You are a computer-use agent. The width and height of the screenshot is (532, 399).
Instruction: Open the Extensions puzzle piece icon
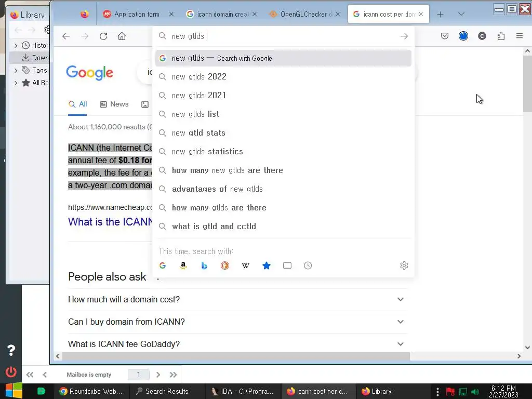click(501, 36)
